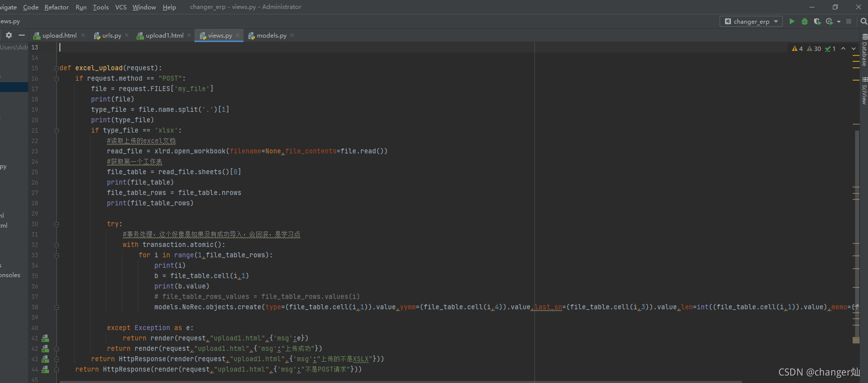Open the project panel settings gear
Image resolution: width=868 pixels, height=383 pixels.
(9, 35)
